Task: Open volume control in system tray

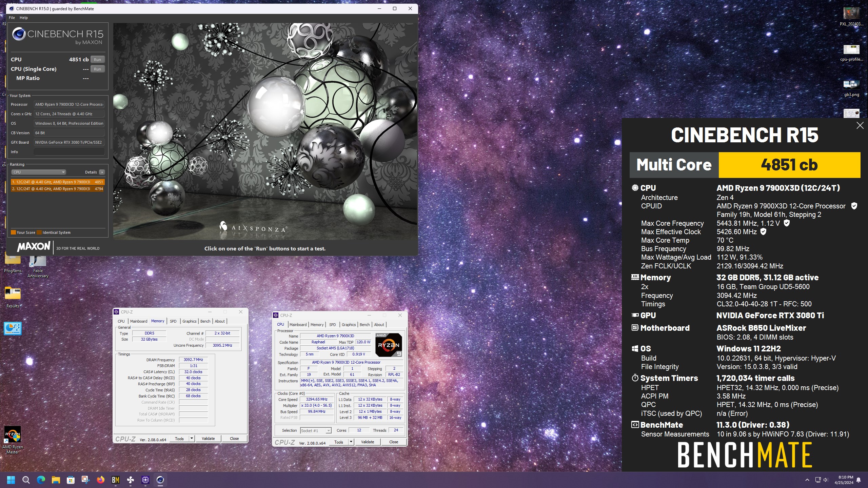Action: coord(826,480)
